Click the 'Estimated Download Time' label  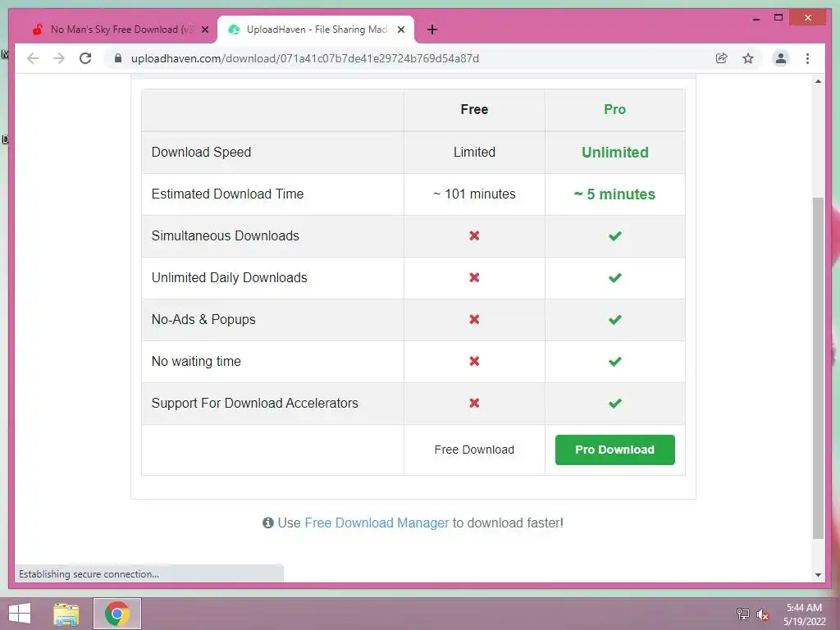point(228,194)
